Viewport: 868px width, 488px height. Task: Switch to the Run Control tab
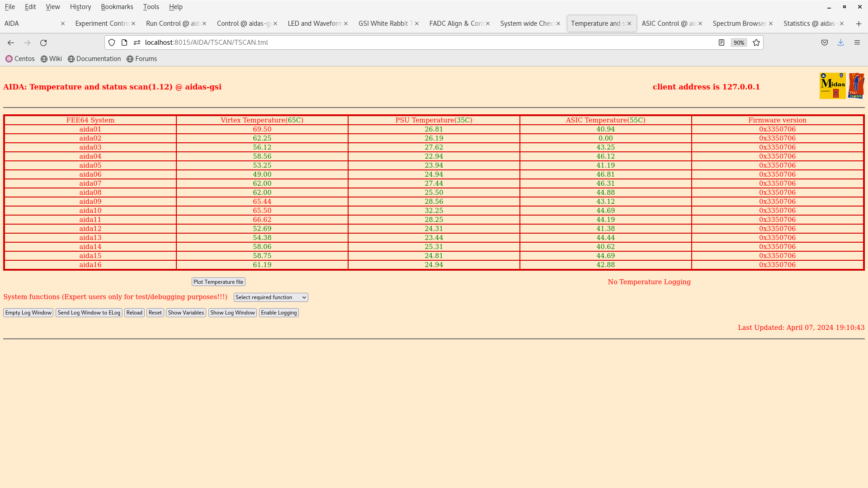(173, 23)
